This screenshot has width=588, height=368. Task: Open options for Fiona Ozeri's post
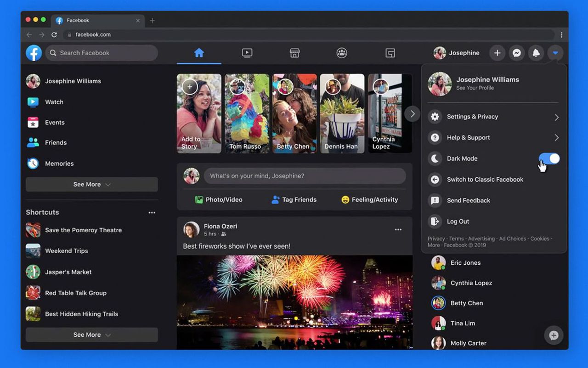point(398,229)
